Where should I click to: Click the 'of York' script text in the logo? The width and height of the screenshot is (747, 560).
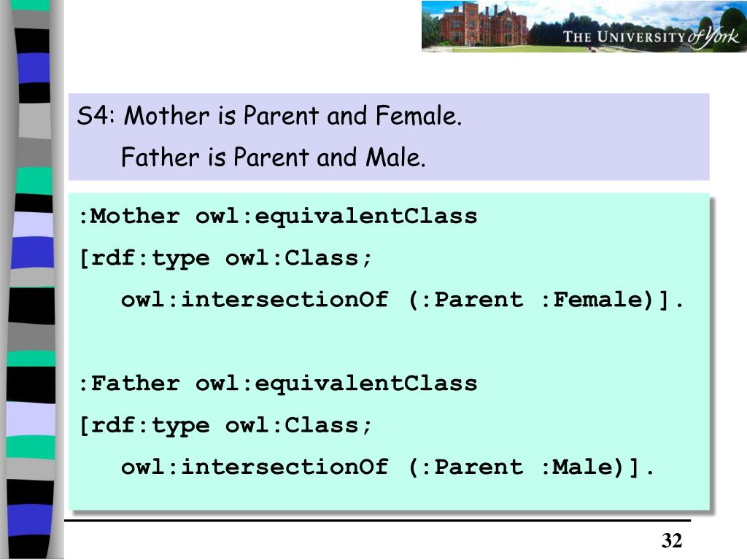click(713, 36)
